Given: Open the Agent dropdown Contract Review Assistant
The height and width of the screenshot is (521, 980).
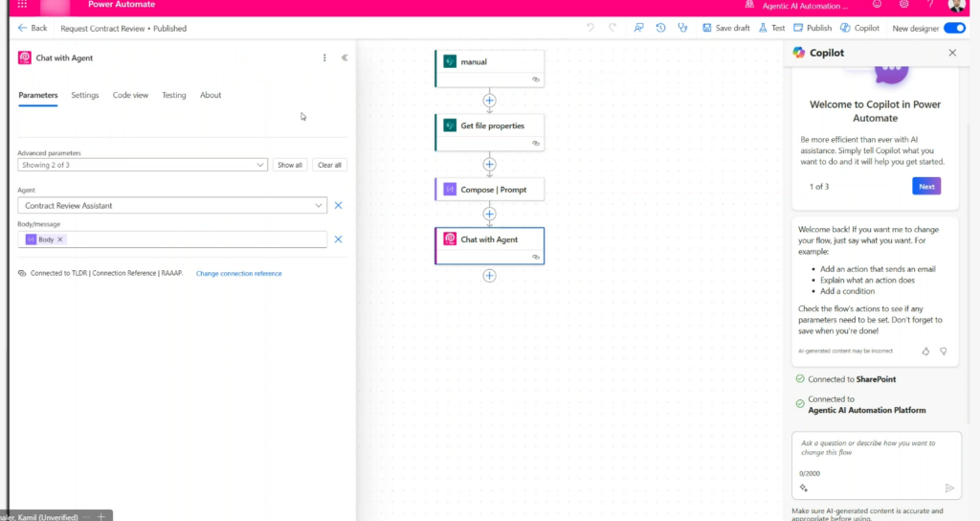Looking at the screenshot, I should pyautogui.click(x=172, y=205).
